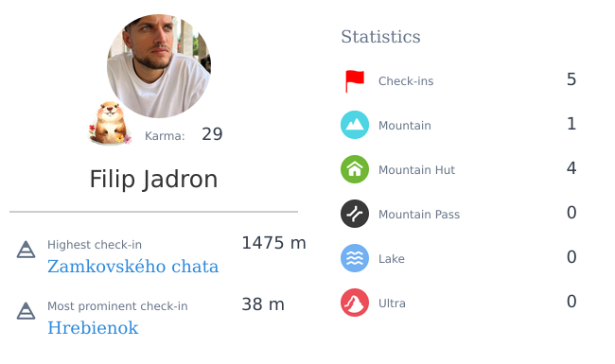Click the marmot karma badge icon
The height and width of the screenshot is (364, 615).
pos(110,124)
